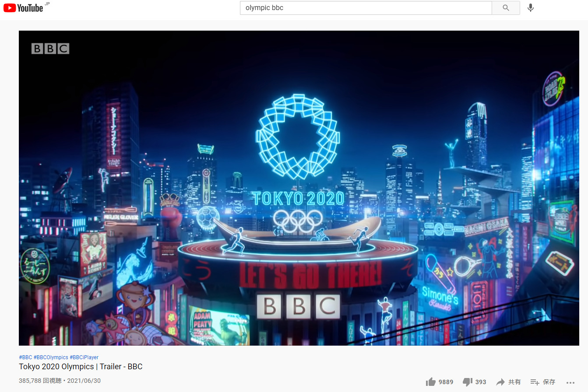Click the search magnifier button
The width and height of the screenshot is (588, 392).
click(506, 8)
